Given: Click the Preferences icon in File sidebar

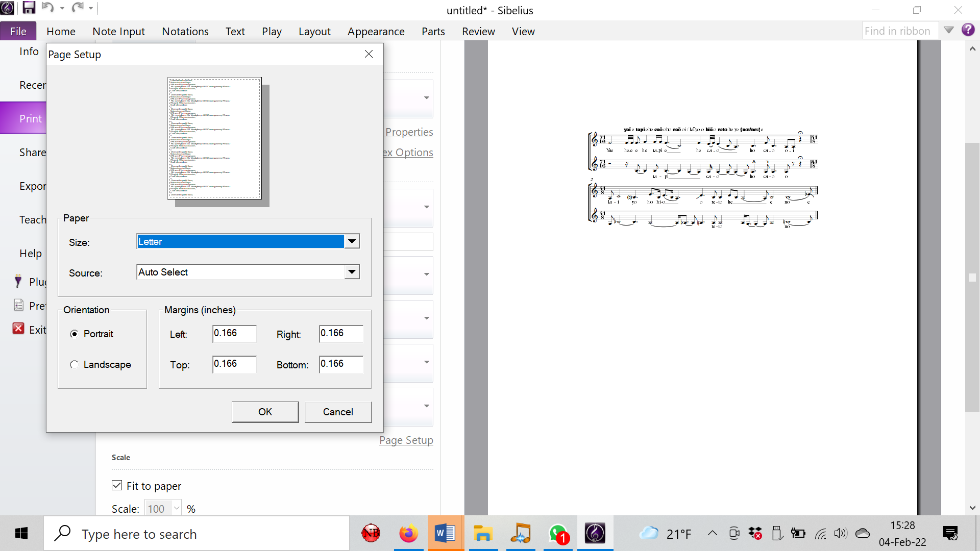Looking at the screenshot, I should tap(19, 305).
